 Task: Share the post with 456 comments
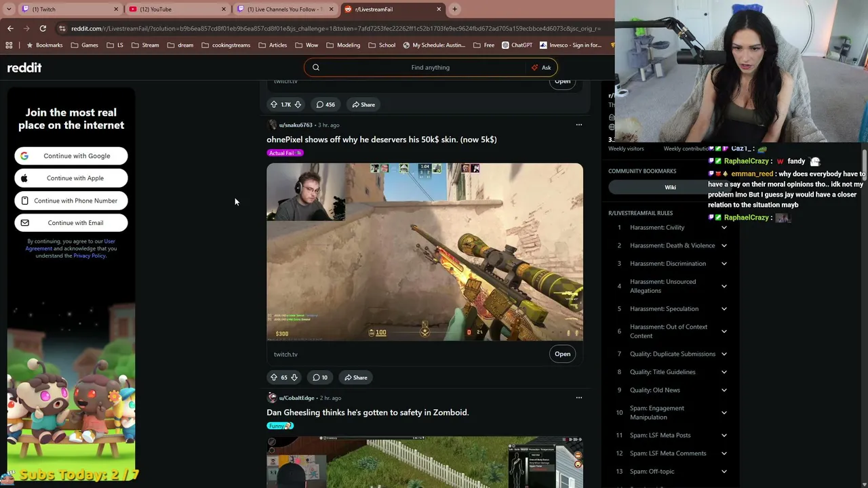[x=363, y=104]
